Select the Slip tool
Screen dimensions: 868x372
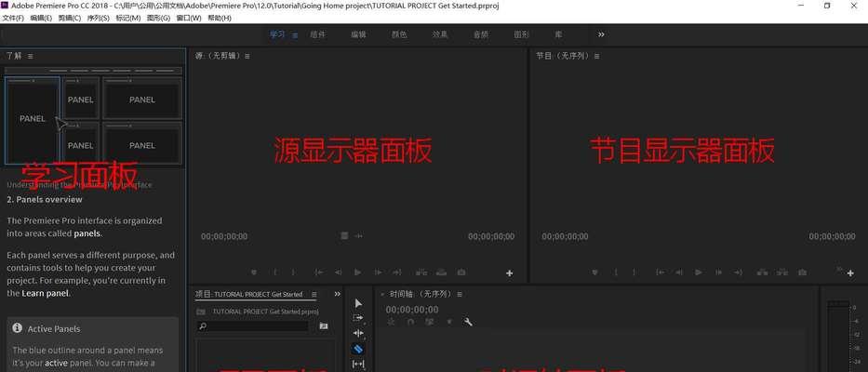pos(358,365)
